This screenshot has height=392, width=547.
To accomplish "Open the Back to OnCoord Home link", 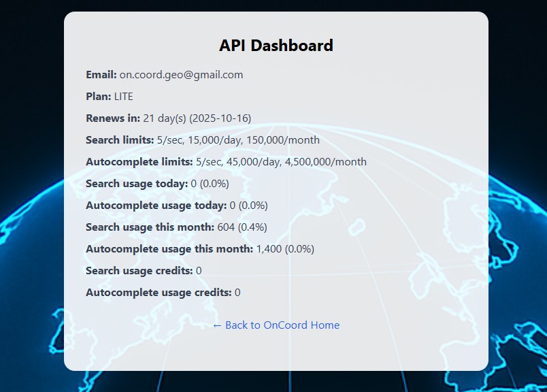I will [x=282, y=325].
